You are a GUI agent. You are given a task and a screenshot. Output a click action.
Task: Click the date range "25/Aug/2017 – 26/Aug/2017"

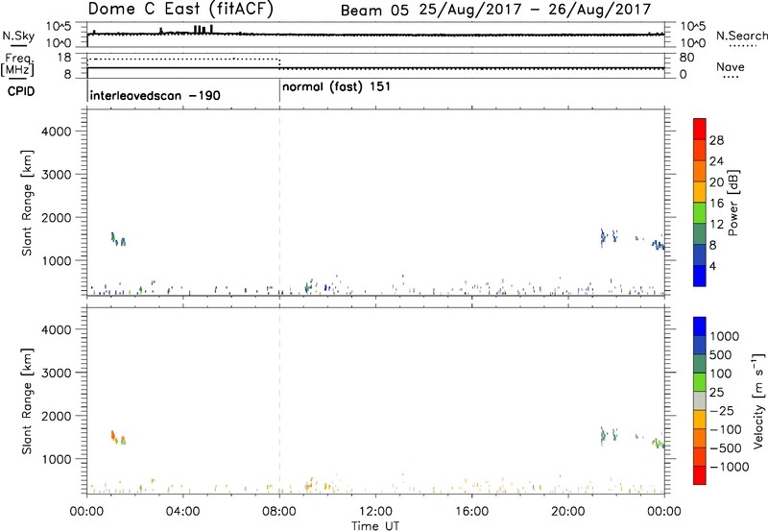[x=535, y=10]
